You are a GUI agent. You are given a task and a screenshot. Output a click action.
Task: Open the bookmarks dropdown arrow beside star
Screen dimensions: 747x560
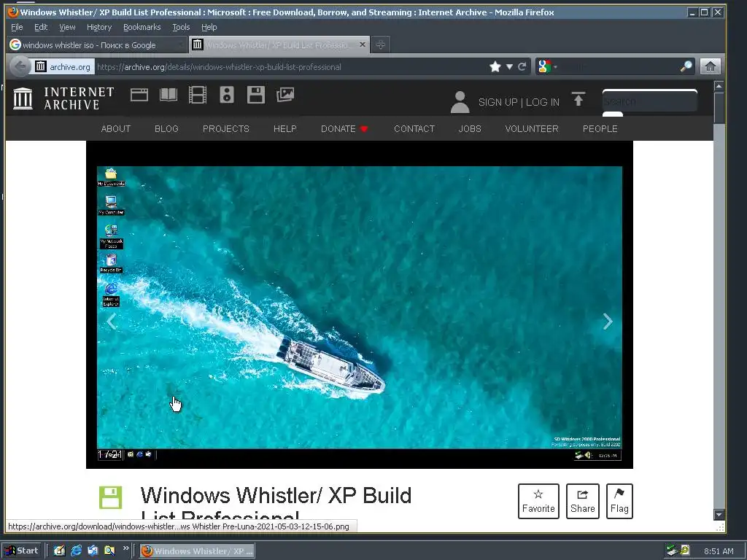509,66
